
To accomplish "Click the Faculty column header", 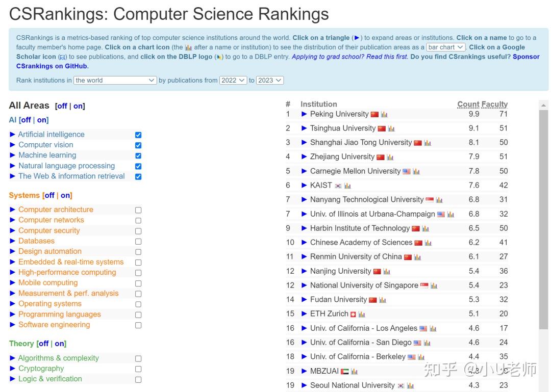I will tap(494, 104).
